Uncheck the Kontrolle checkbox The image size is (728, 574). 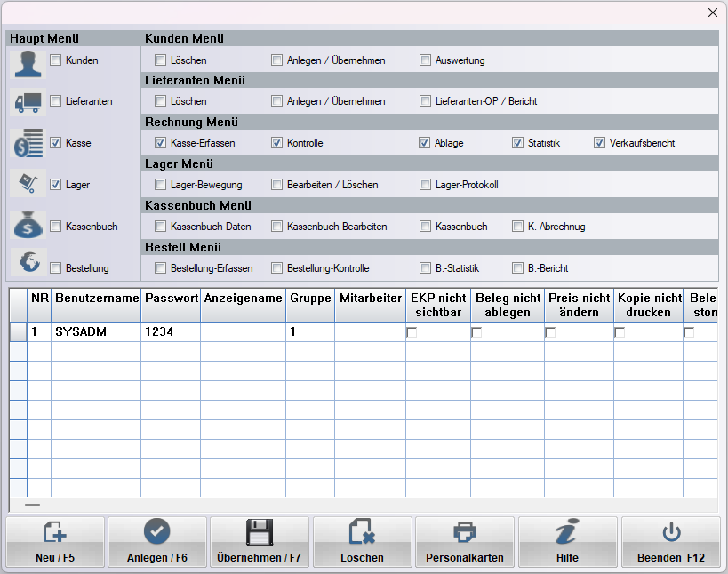[277, 142]
